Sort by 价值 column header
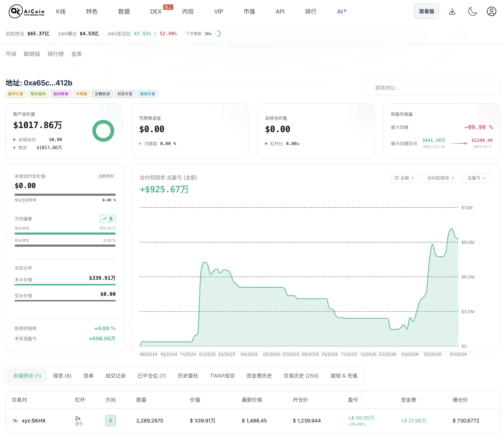The height and width of the screenshot is (441, 504). 197,400
